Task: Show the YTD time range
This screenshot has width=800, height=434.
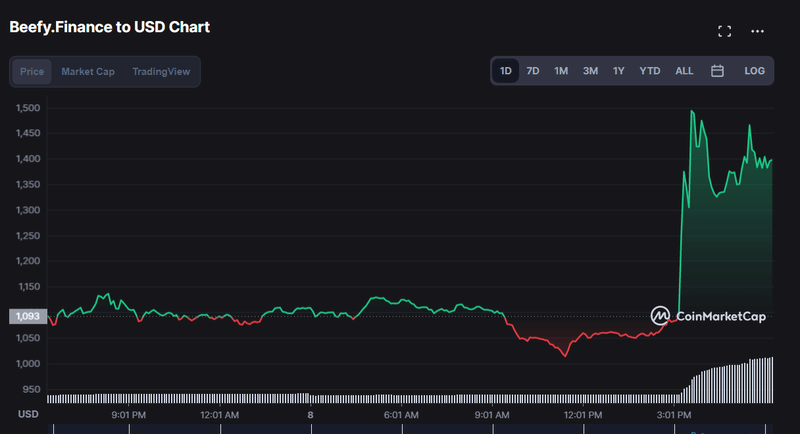Action: coord(650,71)
